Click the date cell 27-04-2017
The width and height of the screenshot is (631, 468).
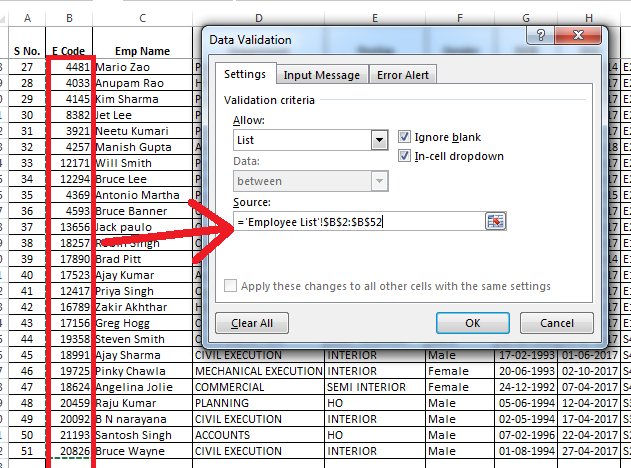point(589,451)
